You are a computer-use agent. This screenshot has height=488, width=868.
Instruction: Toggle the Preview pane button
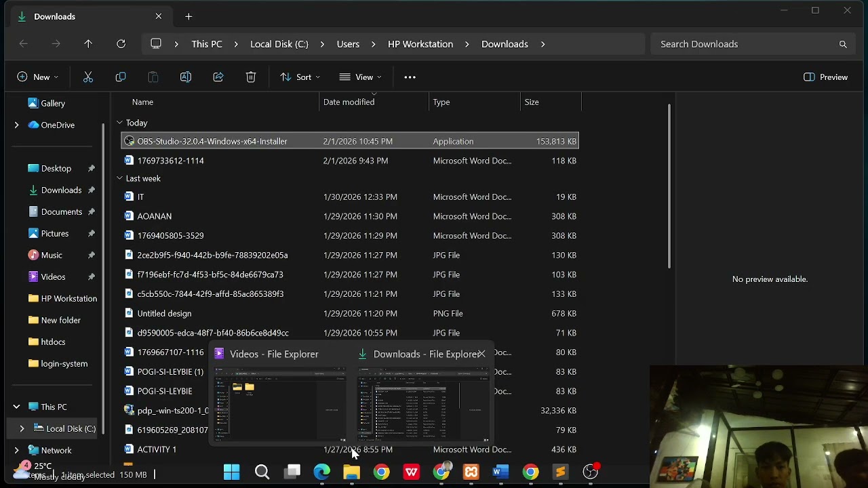coord(825,77)
